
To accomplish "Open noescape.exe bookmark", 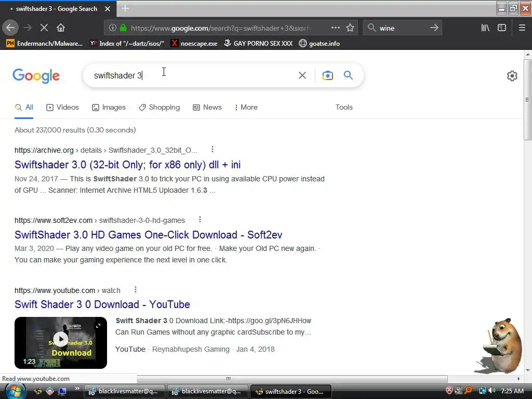I will pos(194,44).
